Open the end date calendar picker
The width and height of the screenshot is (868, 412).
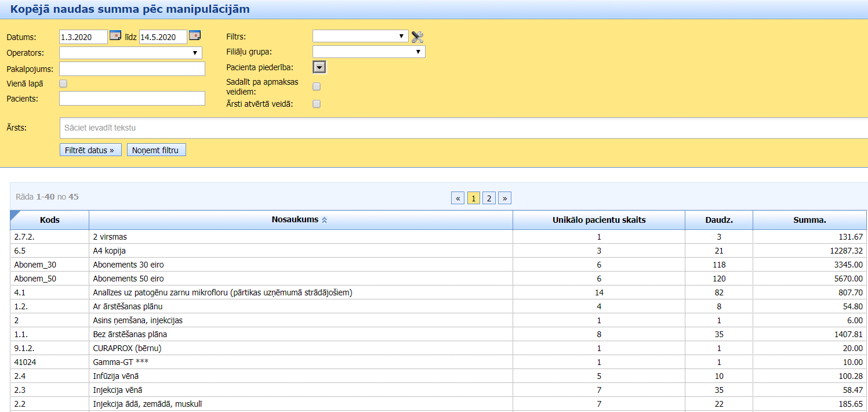(194, 35)
